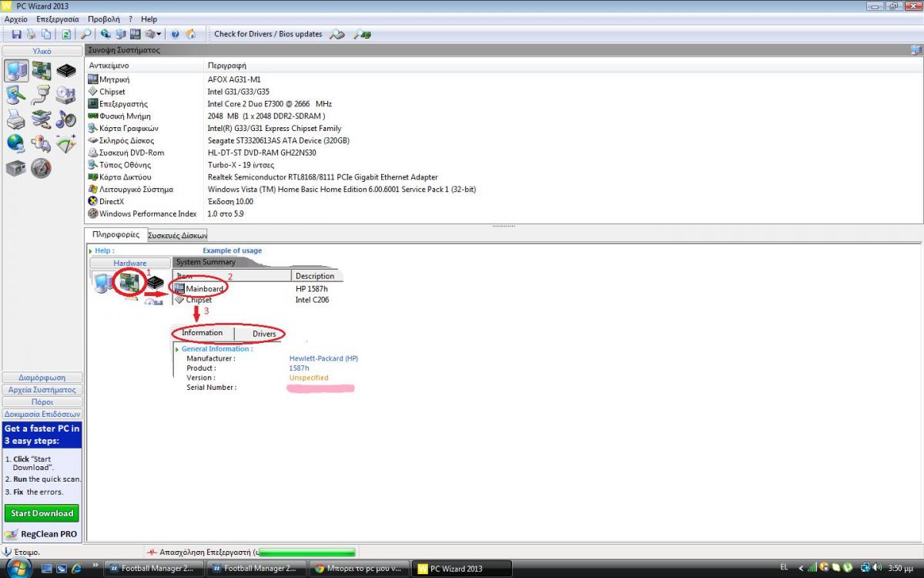Screen dimensions: 924x578
Task: Click the Windows Start orb
Action: click(17, 568)
